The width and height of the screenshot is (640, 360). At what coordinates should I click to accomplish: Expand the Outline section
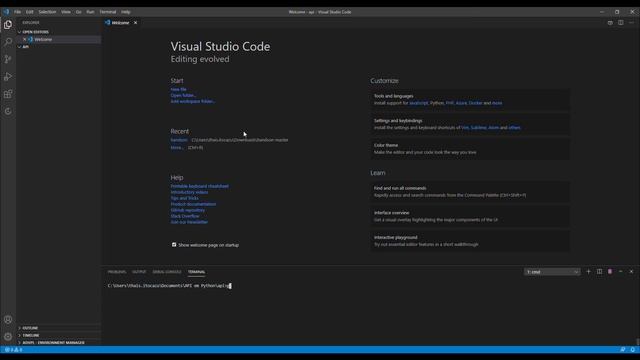(x=30, y=328)
